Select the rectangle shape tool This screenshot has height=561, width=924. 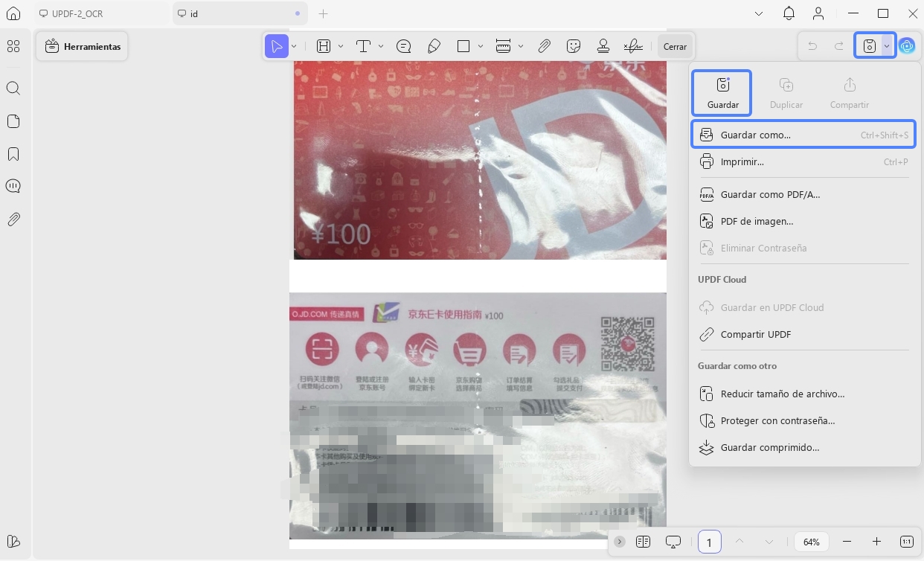pyautogui.click(x=463, y=46)
